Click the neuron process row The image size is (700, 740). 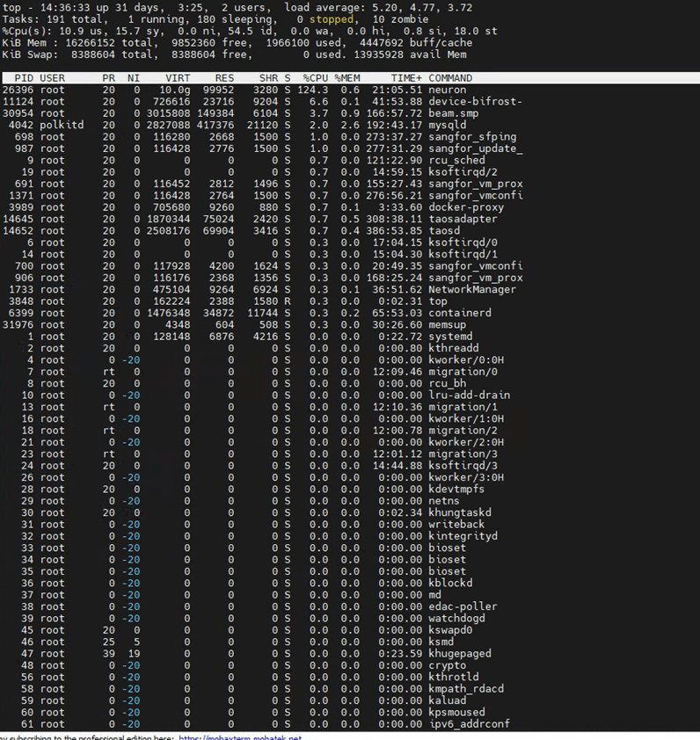(x=447, y=90)
